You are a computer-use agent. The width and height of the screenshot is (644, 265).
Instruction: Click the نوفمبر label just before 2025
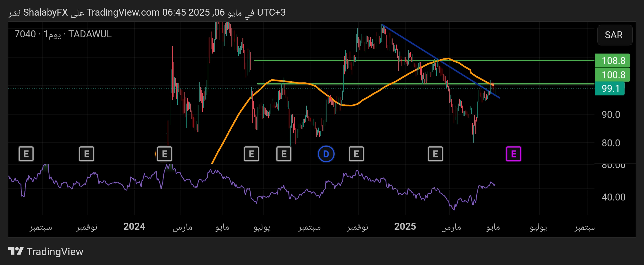click(357, 227)
